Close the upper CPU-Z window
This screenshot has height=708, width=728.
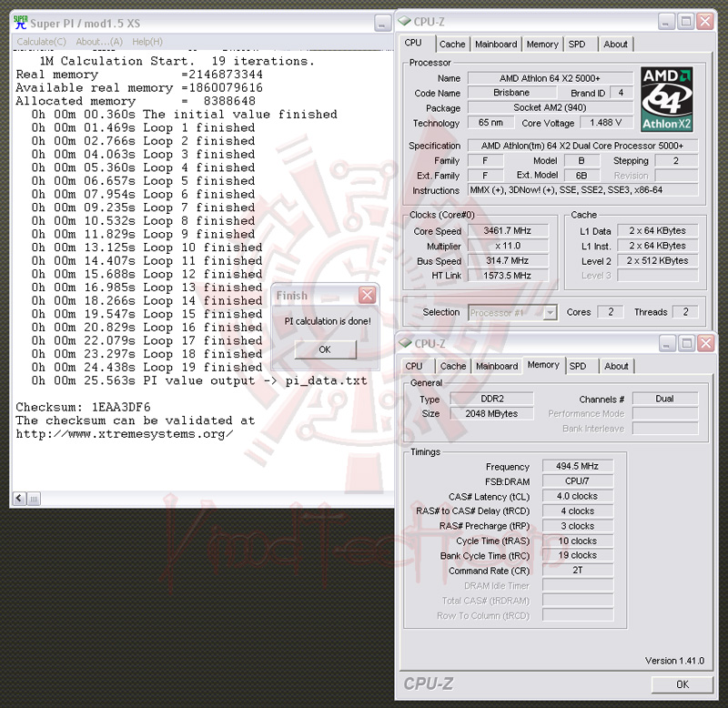pos(706,21)
